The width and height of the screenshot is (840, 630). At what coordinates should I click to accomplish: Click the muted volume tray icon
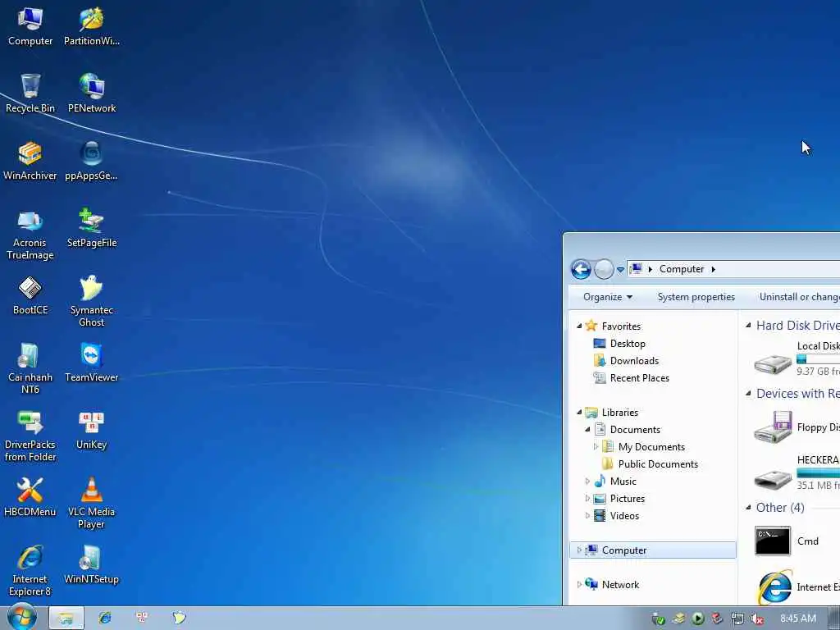[x=757, y=619]
